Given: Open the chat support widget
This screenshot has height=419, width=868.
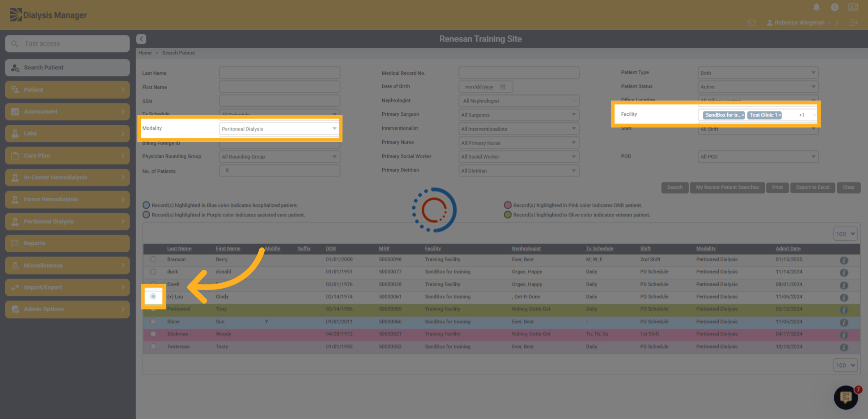Looking at the screenshot, I should (846, 397).
